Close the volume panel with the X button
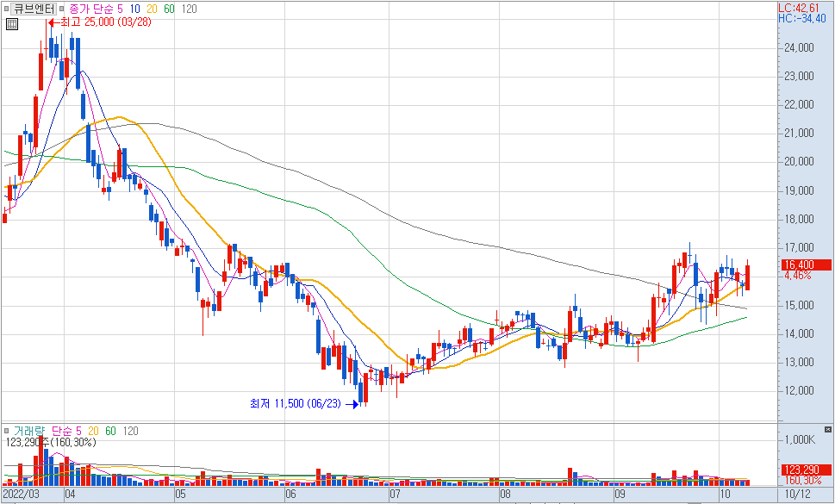The height and width of the screenshot is (504, 835). pyautogui.click(x=828, y=429)
